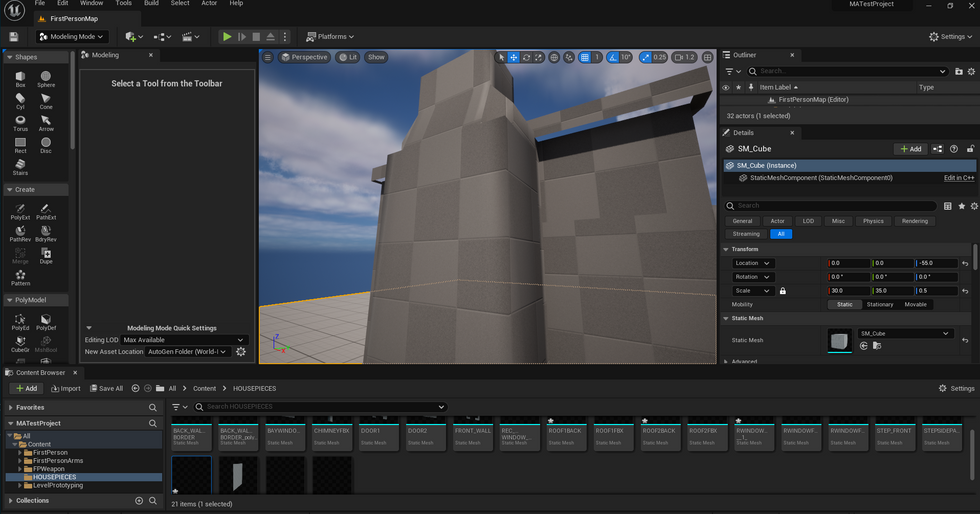Select the Box shape tool
Image resolution: width=980 pixels, height=514 pixels.
(20, 77)
